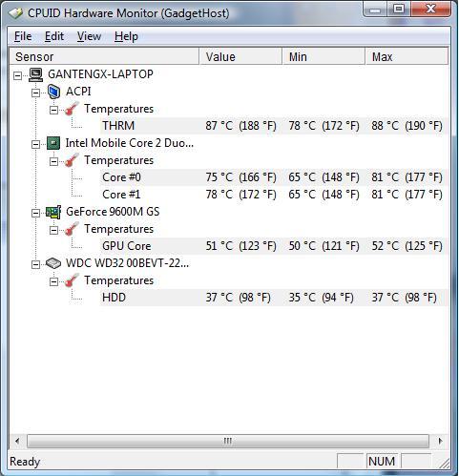Screen dimensions: 459x476
Task: Click the ACPI monitor icon
Action: (53, 92)
